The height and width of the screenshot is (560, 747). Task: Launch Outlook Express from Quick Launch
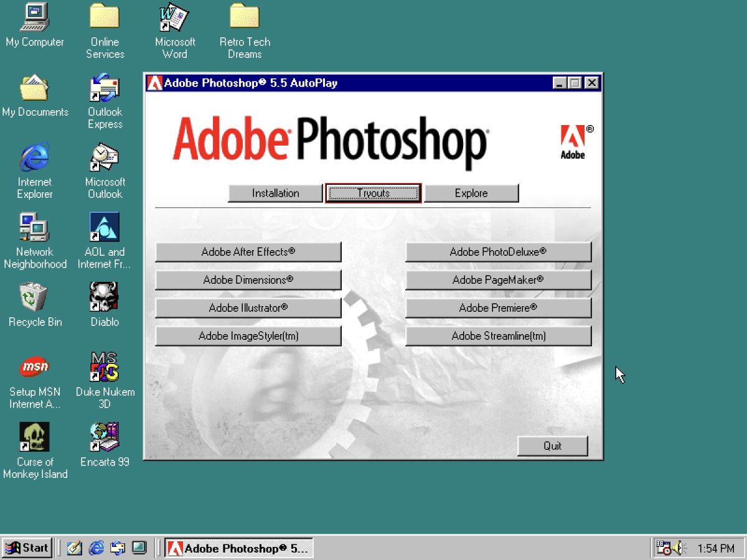[x=117, y=548]
